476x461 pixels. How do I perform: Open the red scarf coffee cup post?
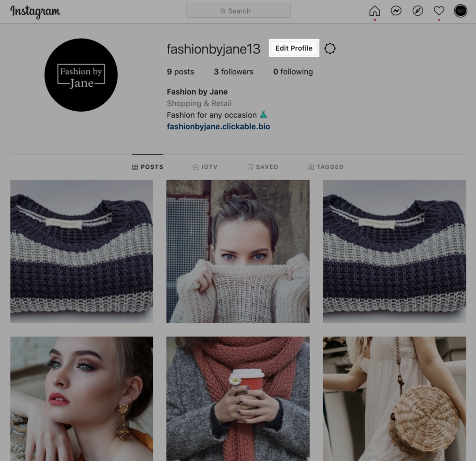click(x=238, y=399)
